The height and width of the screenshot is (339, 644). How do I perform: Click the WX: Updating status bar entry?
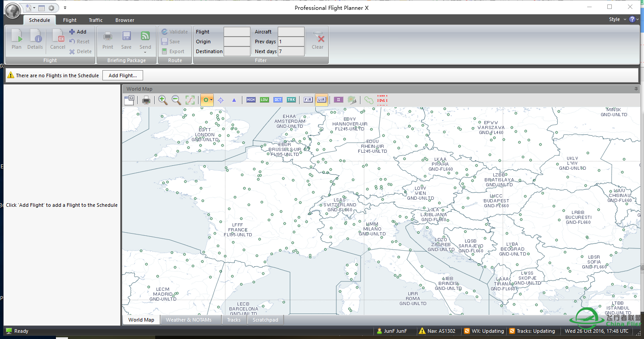point(483,331)
